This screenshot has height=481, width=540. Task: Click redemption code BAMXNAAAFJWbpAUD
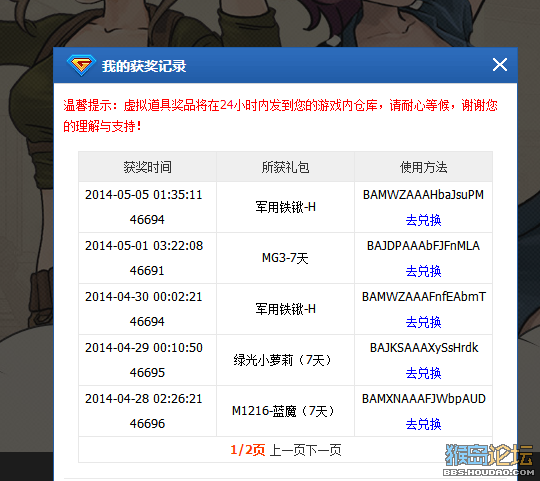point(424,399)
